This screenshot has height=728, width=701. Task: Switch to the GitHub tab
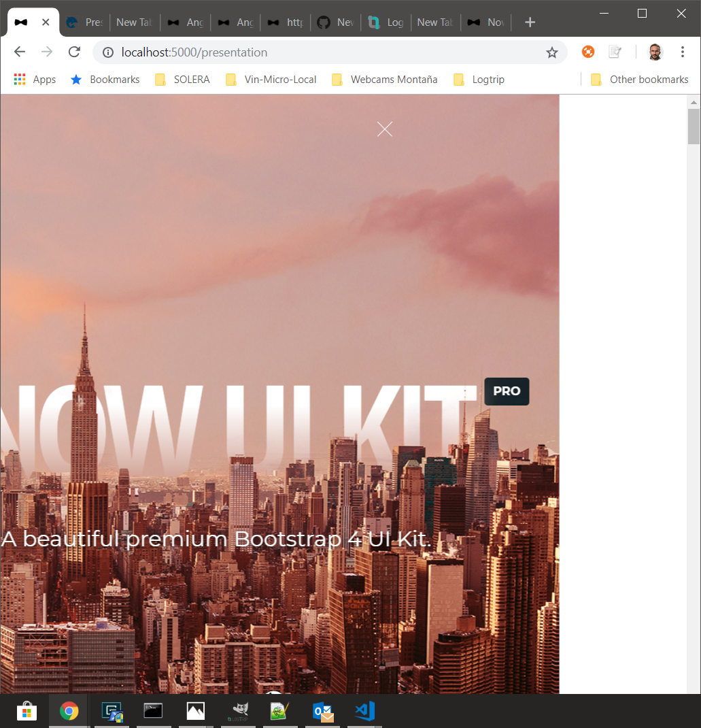[335, 22]
